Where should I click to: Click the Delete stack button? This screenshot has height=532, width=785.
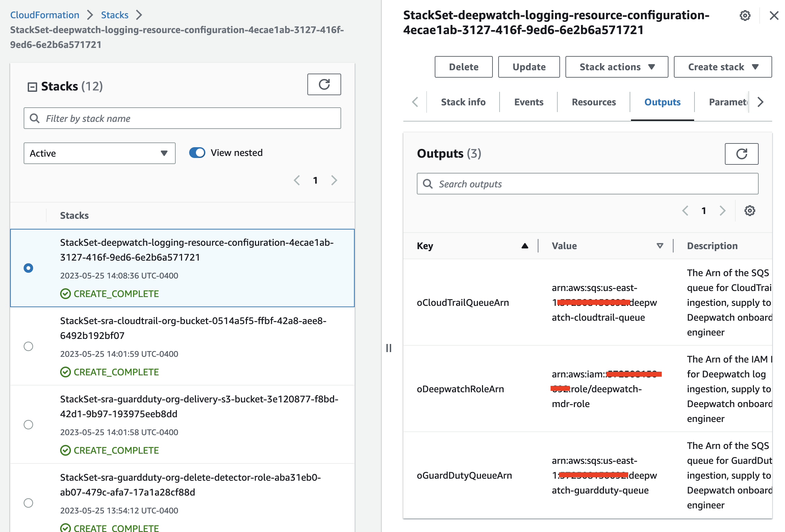pyautogui.click(x=463, y=67)
